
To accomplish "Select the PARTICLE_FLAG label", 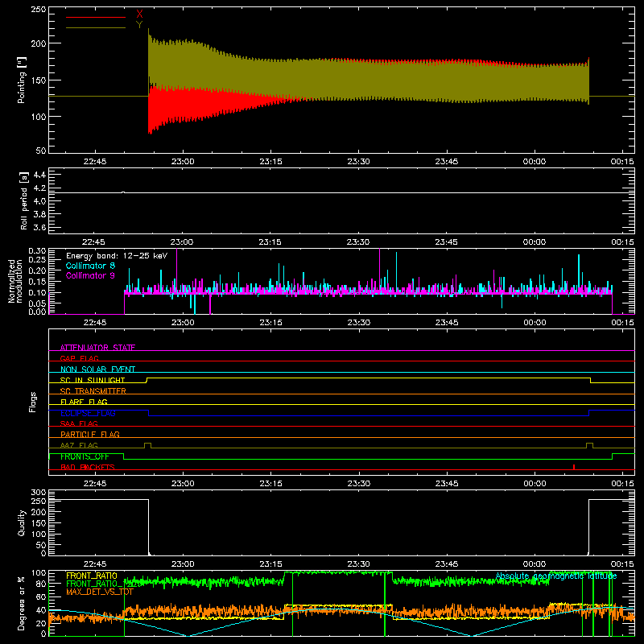I will (x=90, y=434).
